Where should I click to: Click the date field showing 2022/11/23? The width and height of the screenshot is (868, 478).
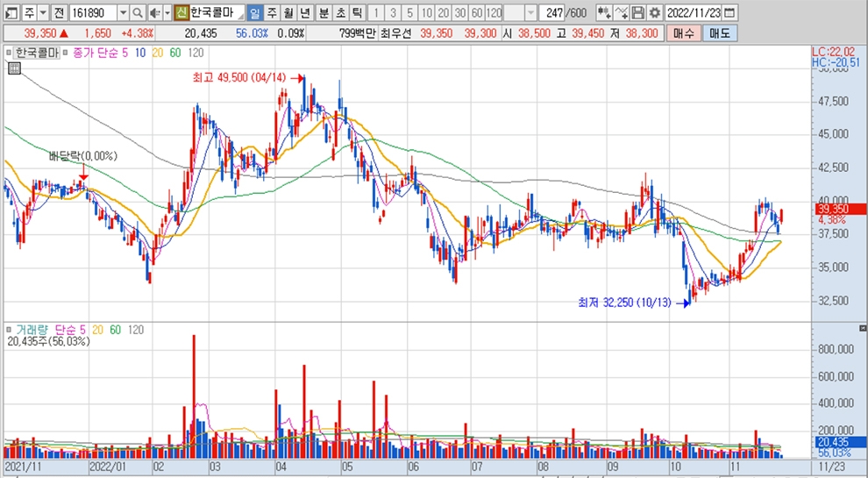coord(694,13)
